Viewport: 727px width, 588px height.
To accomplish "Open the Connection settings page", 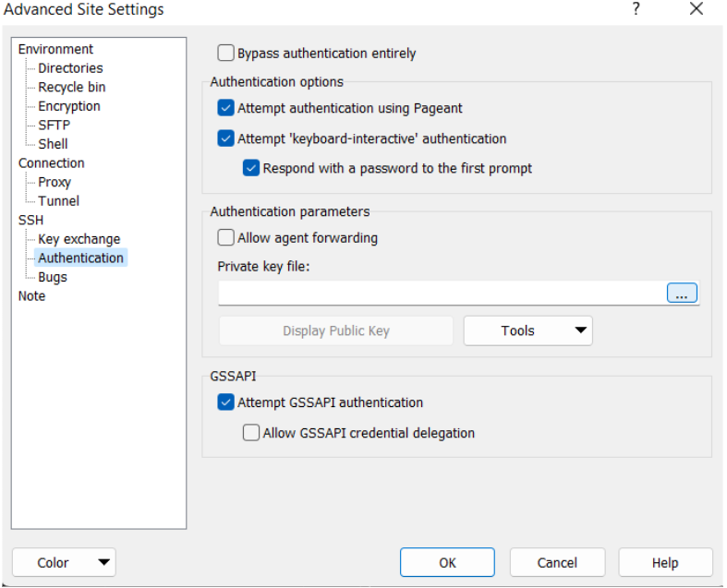I will pyautogui.click(x=52, y=163).
